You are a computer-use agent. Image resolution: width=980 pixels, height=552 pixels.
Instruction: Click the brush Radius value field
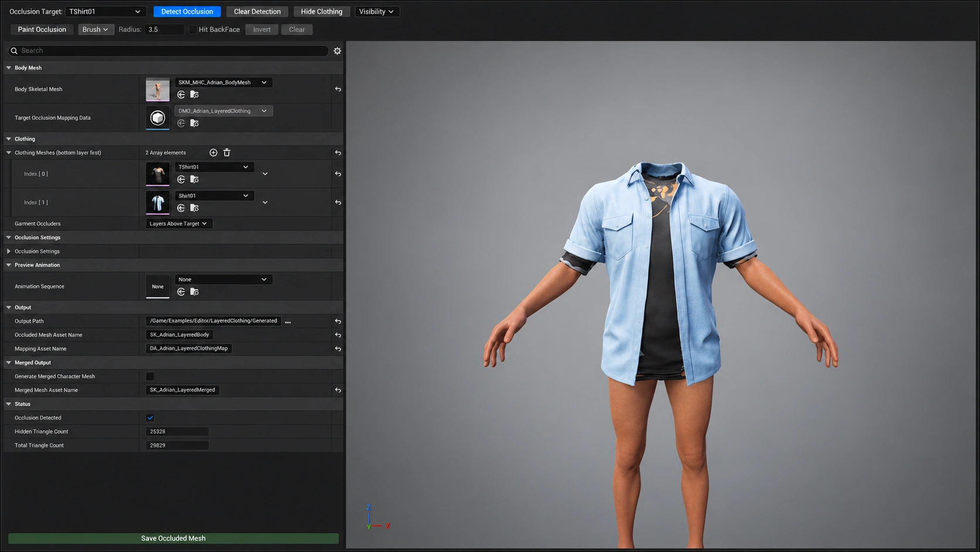pyautogui.click(x=164, y=29)
